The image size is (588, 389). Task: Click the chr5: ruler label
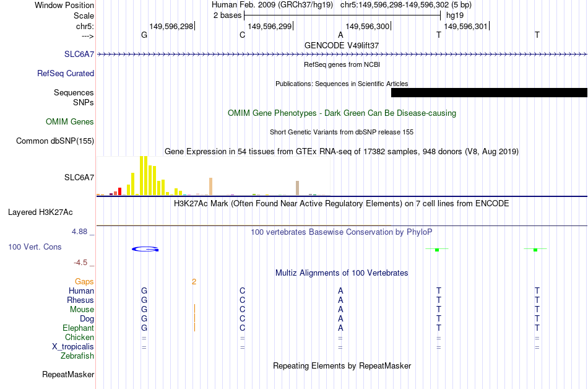tap(85, 26)
